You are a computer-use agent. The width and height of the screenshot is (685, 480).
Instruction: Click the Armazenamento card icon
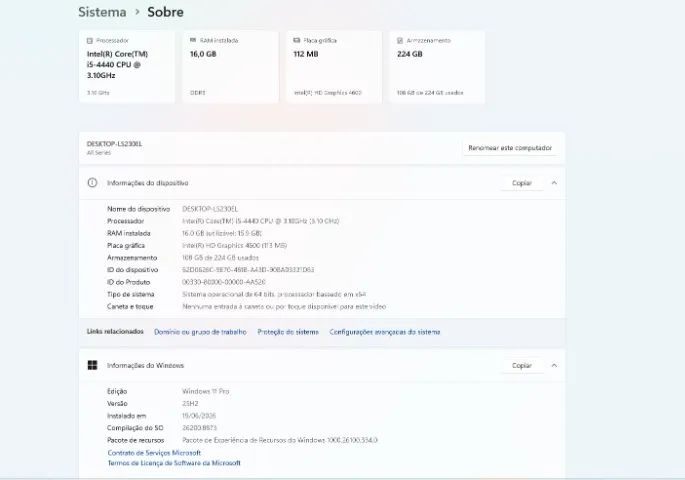[x=400, y=41]
